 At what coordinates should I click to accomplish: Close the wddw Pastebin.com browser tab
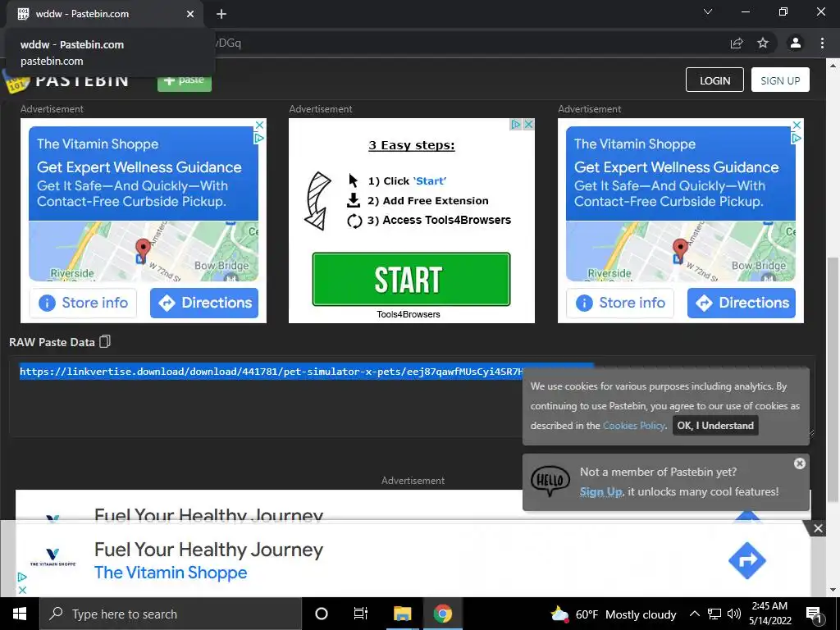(x=190, y=14)
